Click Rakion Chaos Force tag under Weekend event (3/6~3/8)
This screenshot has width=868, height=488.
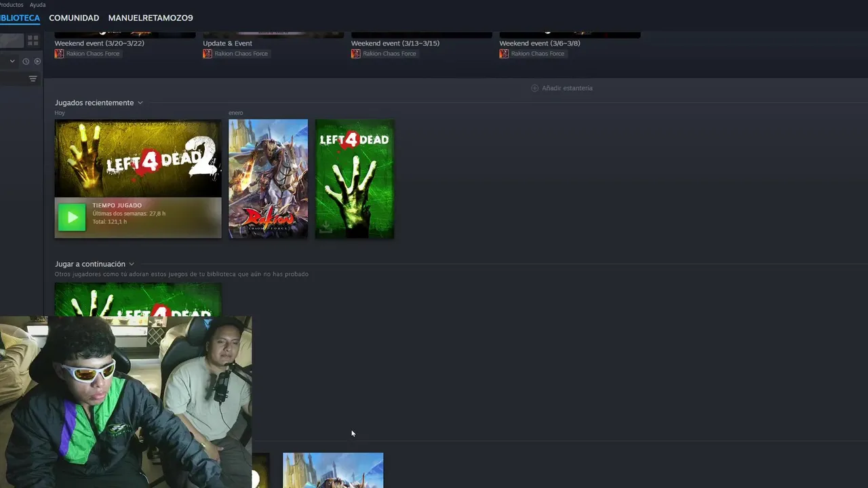click(538, 54)
